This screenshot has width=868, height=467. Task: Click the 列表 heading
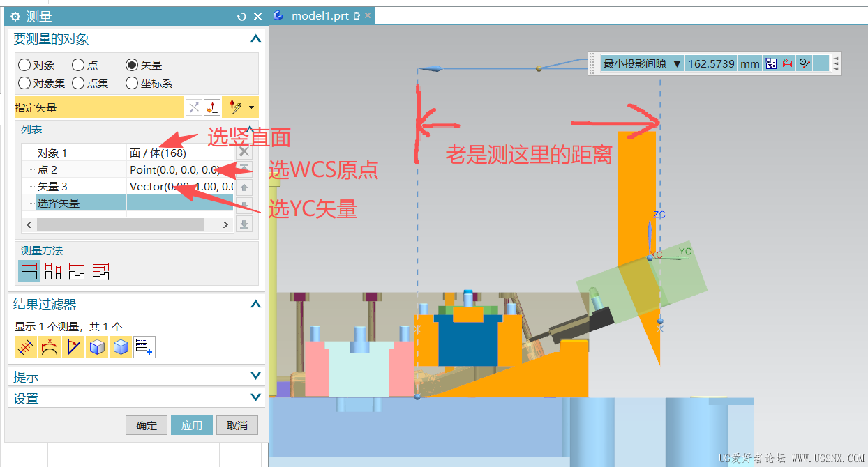(31, 130)
